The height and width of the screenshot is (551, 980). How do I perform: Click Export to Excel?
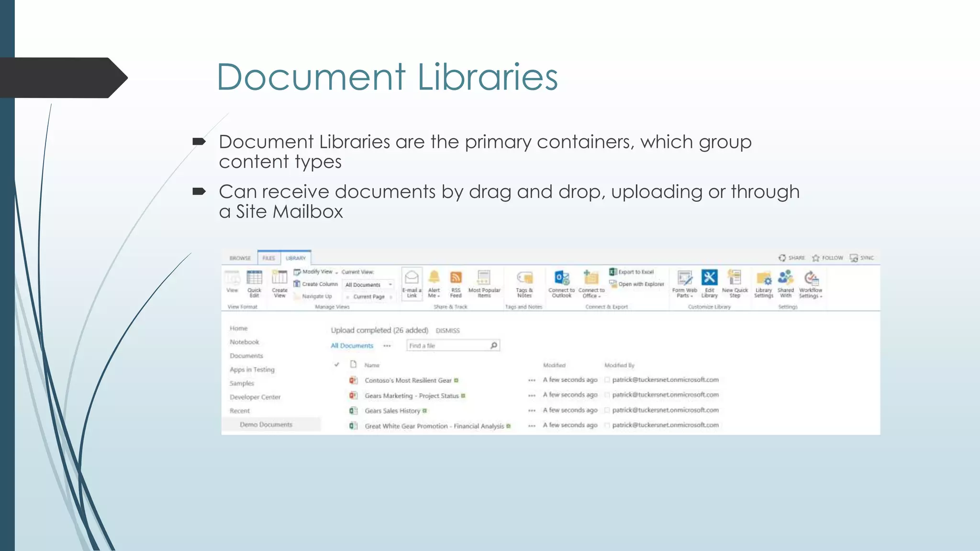(631, 272)
